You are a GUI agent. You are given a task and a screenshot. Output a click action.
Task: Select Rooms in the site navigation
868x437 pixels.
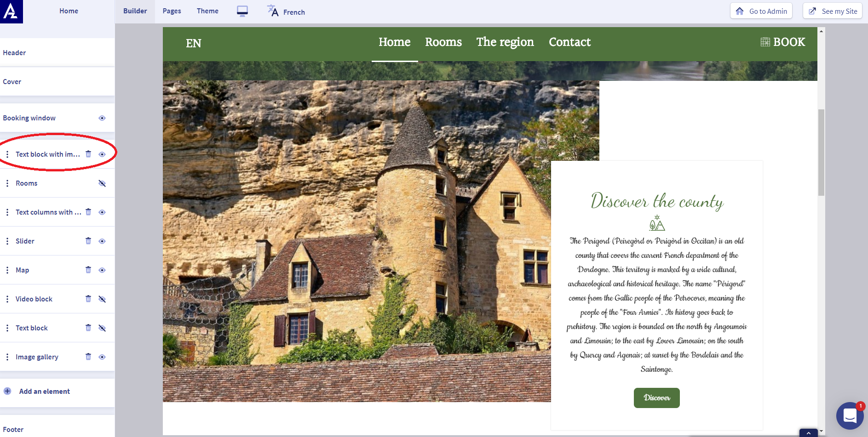point(443,42)
